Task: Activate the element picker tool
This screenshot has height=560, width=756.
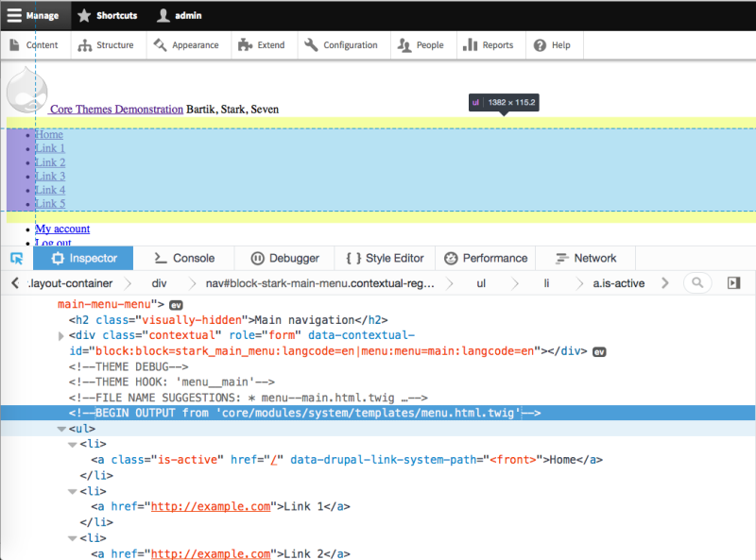Action: [x=17, y=259]
